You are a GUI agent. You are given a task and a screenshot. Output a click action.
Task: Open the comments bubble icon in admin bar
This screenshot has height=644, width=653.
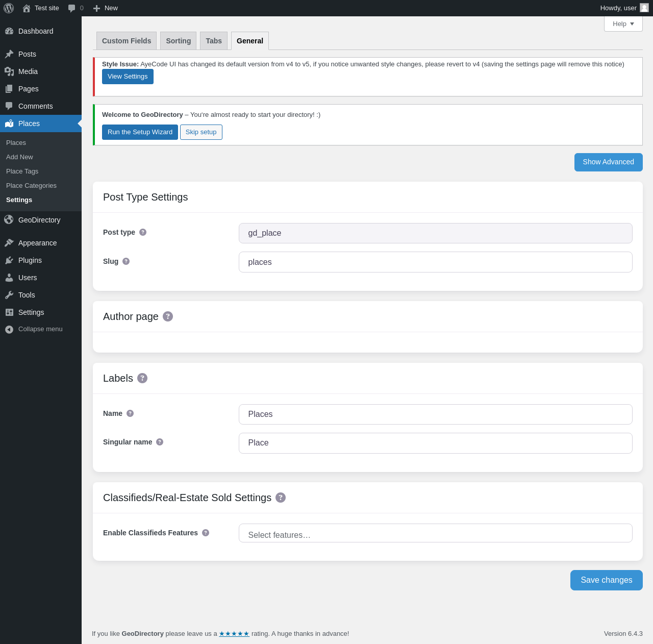[72, 8]
